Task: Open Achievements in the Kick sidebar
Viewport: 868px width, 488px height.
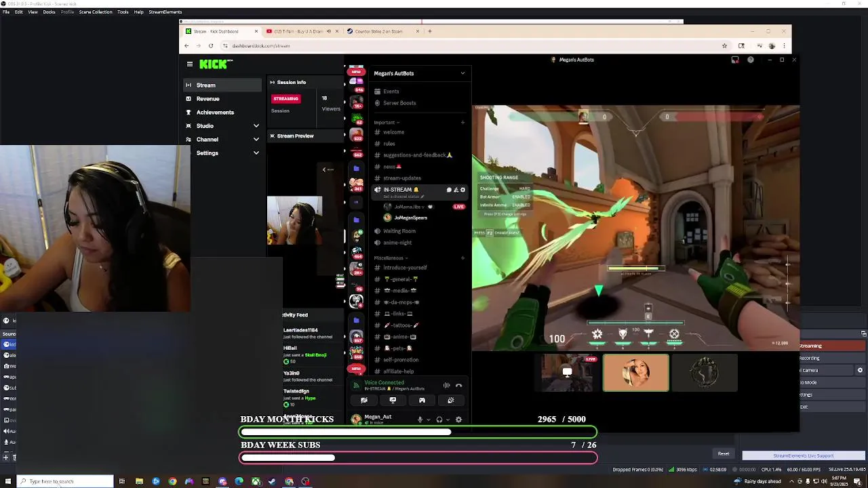Action: coord(222,113)
